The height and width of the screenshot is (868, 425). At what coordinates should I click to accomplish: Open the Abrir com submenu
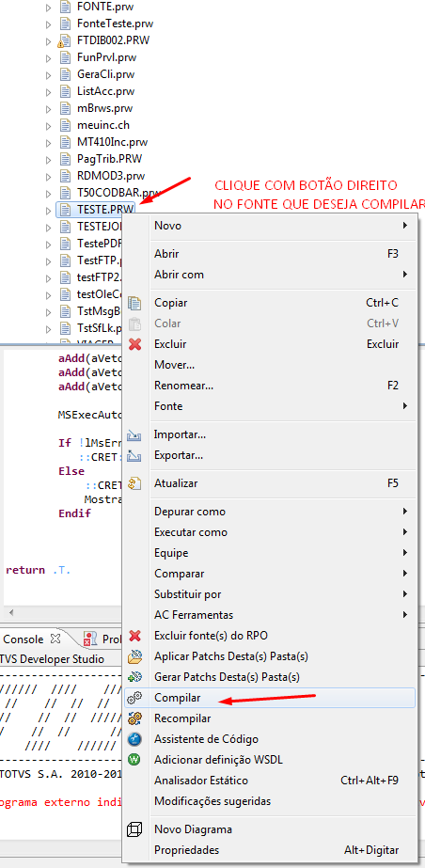point(270,275)
